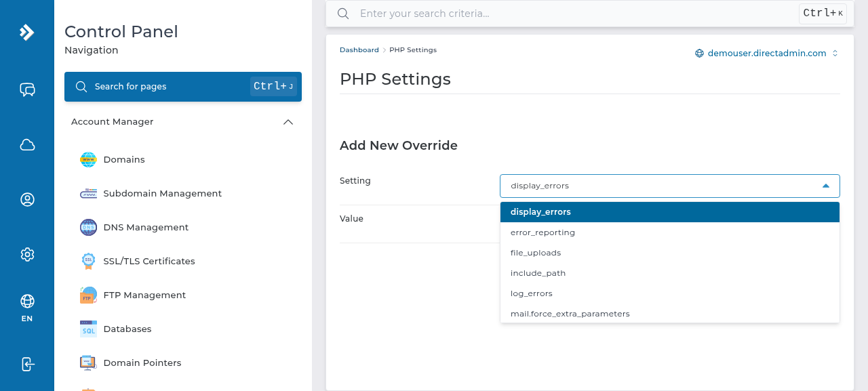This screenshot has width=868, height=391.
Task: Select log_errors option in dropdown
Action: click(x=670, y=293)
